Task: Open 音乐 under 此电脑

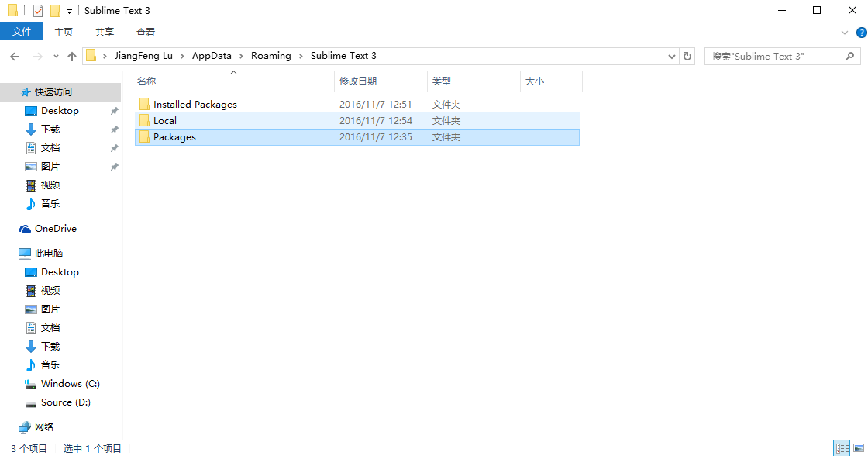Action: pos(50,364)
